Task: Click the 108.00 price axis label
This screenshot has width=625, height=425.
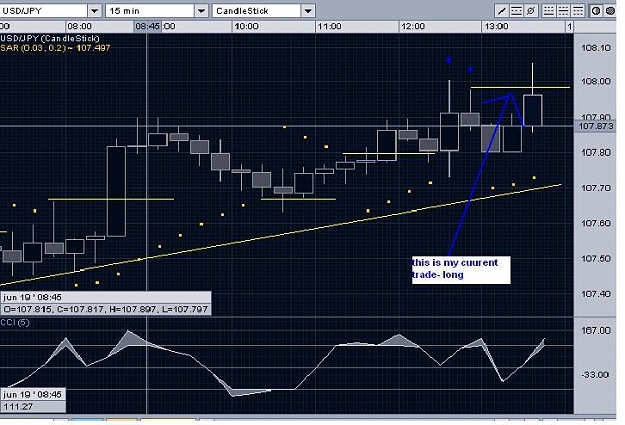Action: pyautogui.click(x=596, y=81)
